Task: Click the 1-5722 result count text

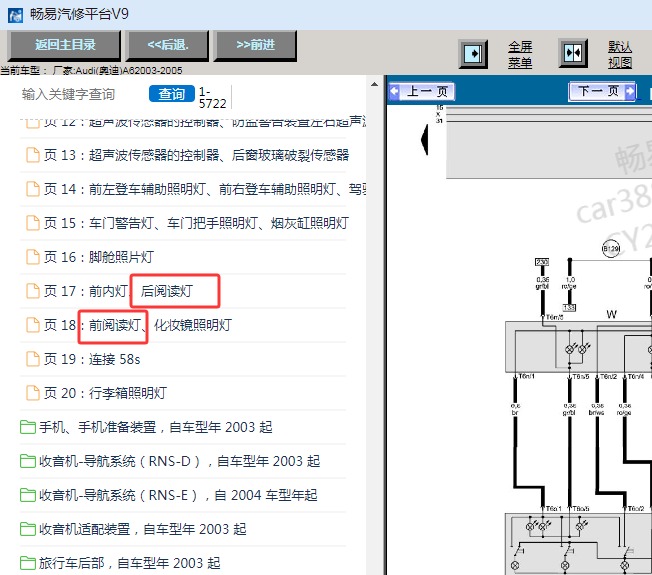Action: 212,97
